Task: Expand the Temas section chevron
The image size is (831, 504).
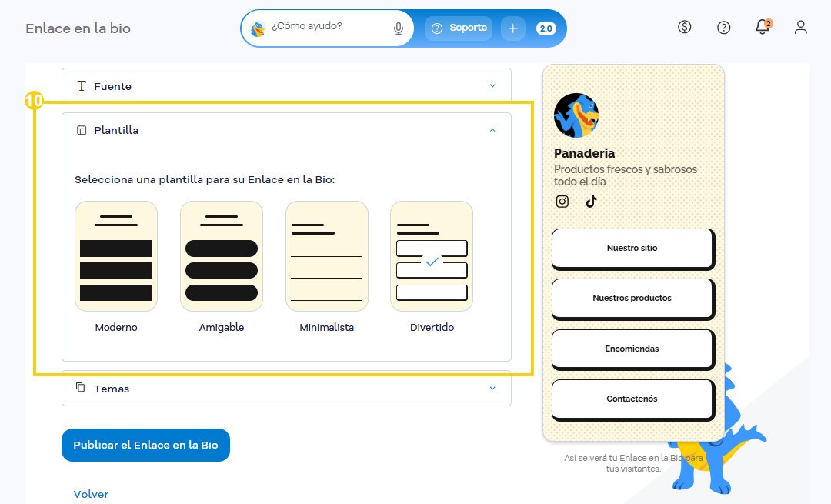Action: (x=492, y=389)
